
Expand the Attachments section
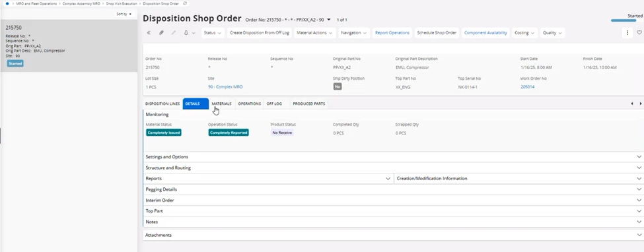tap(394, 235)
